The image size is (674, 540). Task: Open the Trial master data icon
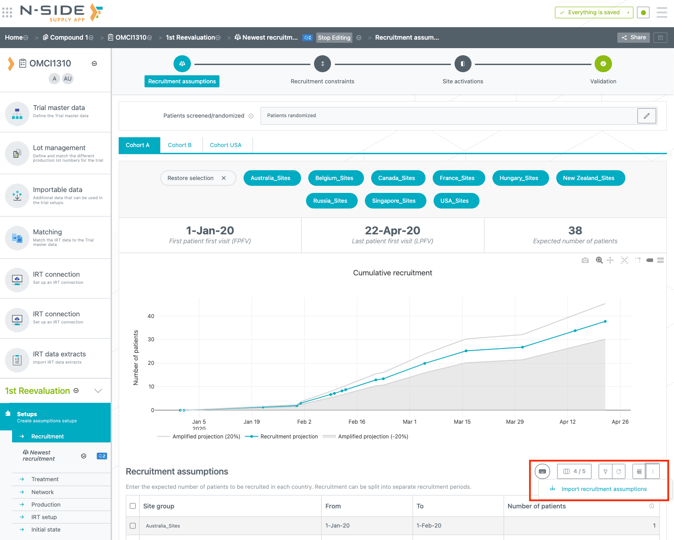point(17,114)
